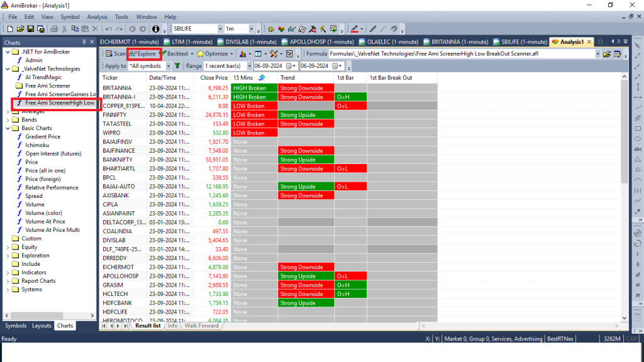Open the Analysis menu
This screenshot has width=644, height=362.
[97, 16]
